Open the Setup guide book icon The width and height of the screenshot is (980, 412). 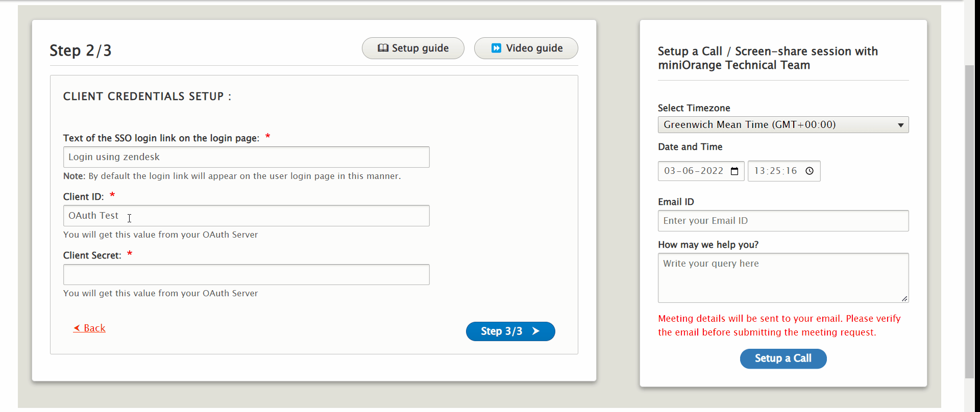[x=383, y=48]
